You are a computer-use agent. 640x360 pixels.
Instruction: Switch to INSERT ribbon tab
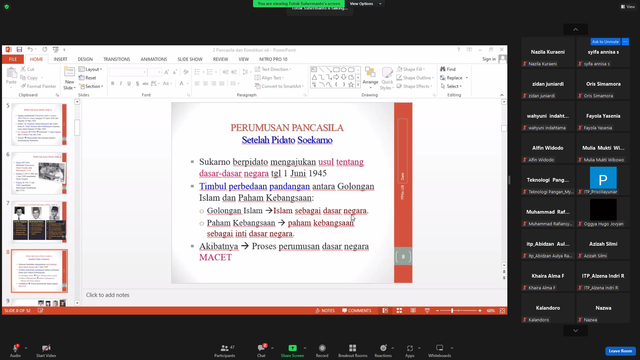pos(60,59)
